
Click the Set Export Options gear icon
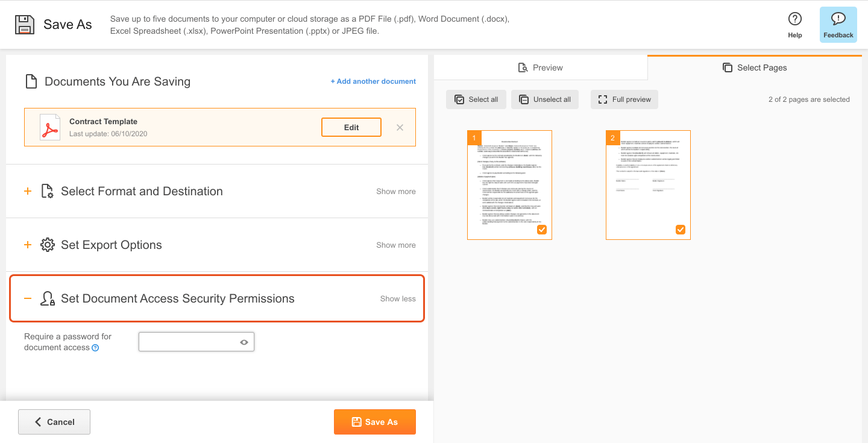click(x=48, y=245)
